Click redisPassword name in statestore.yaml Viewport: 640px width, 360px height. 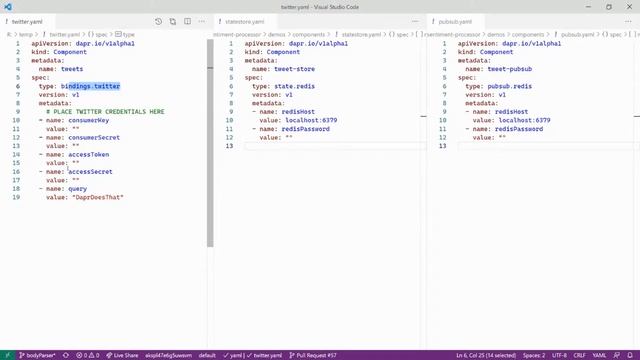(305, 129)
